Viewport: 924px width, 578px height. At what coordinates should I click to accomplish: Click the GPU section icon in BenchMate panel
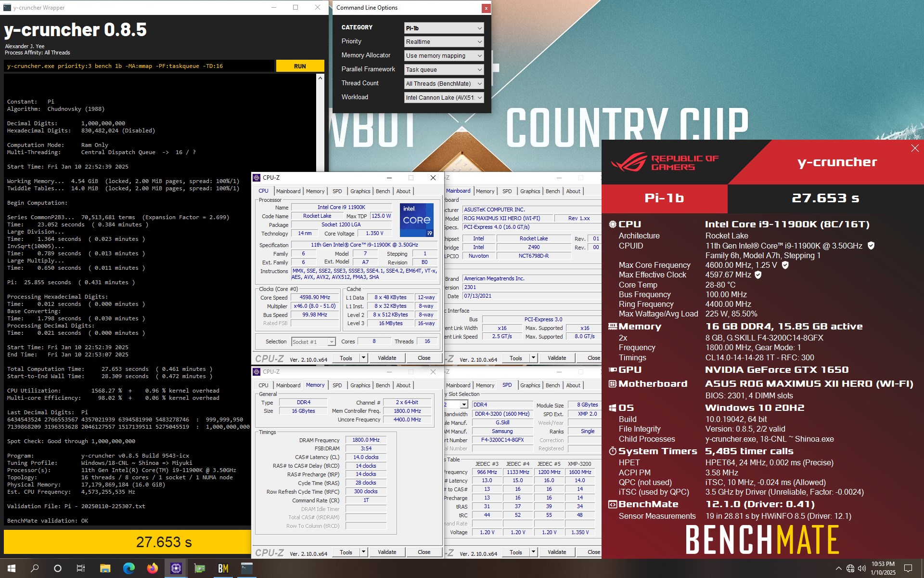pos(613,369)
